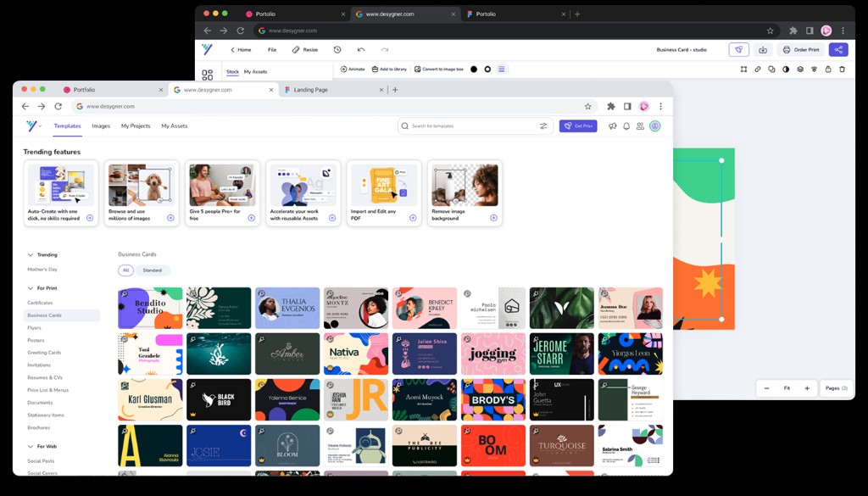This screenshot has width=868, height=496.
Task: Click Home back link in editor
Action: [241, 50]
